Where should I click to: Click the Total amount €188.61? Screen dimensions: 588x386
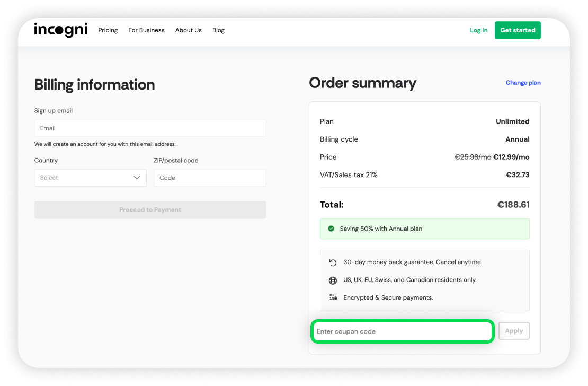[x=513, y=205]
